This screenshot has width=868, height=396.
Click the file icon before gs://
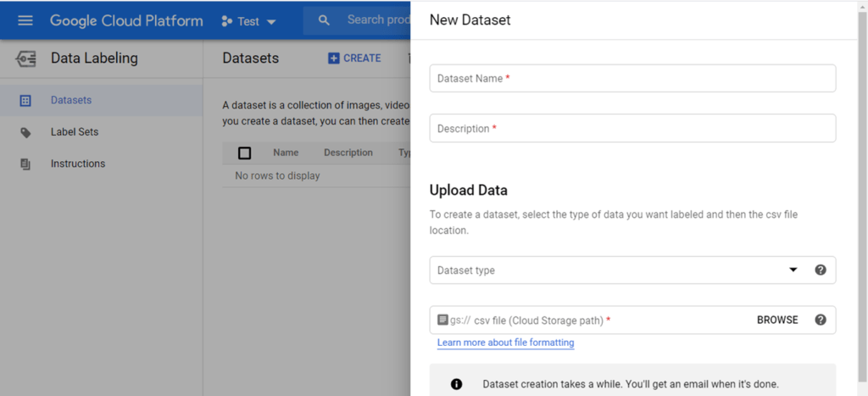(x=442, y=320)
